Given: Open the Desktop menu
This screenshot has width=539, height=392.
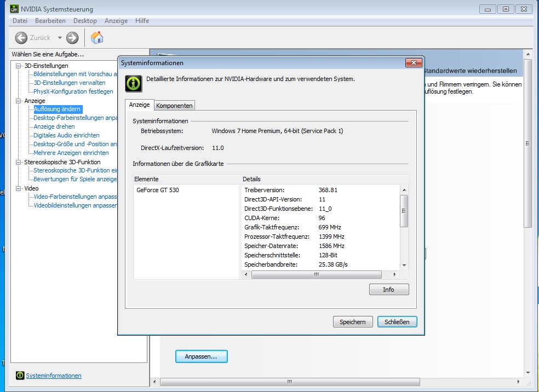Looking at the screenshot, I should click(85, 21).
